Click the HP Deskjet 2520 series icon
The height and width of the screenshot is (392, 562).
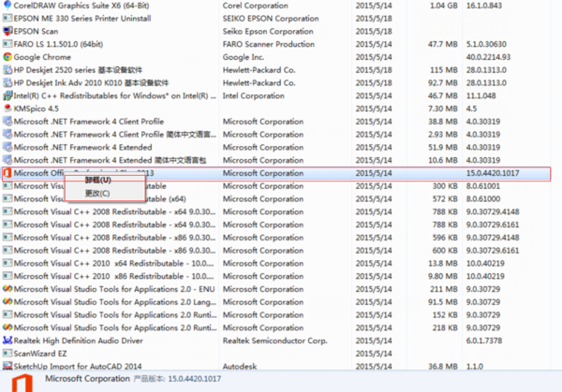(7, 70)
